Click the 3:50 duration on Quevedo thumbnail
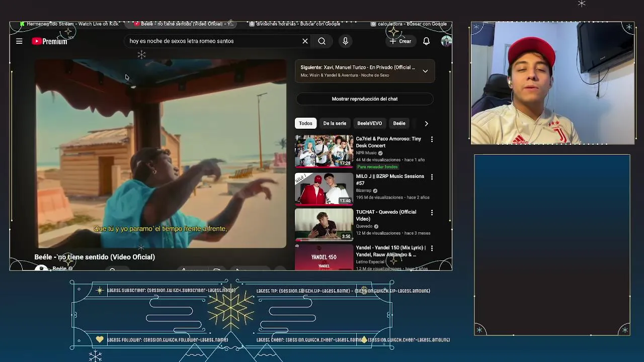This screenshot has height=362, width=644. (x=346, y=236)
